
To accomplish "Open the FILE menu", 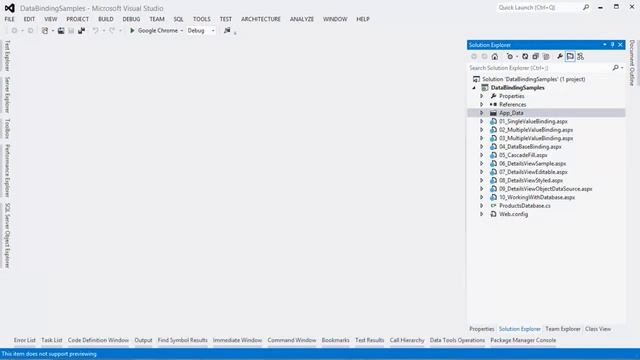I will pos(9,19).
